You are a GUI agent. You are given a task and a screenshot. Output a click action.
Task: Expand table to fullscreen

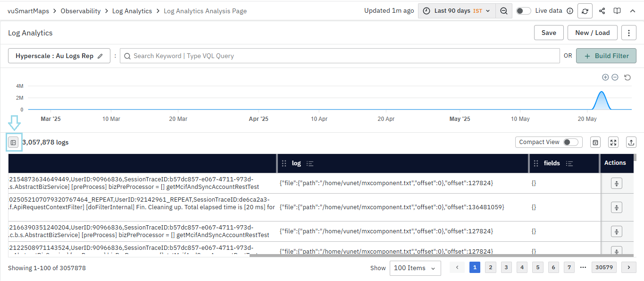tap(613, 142)
